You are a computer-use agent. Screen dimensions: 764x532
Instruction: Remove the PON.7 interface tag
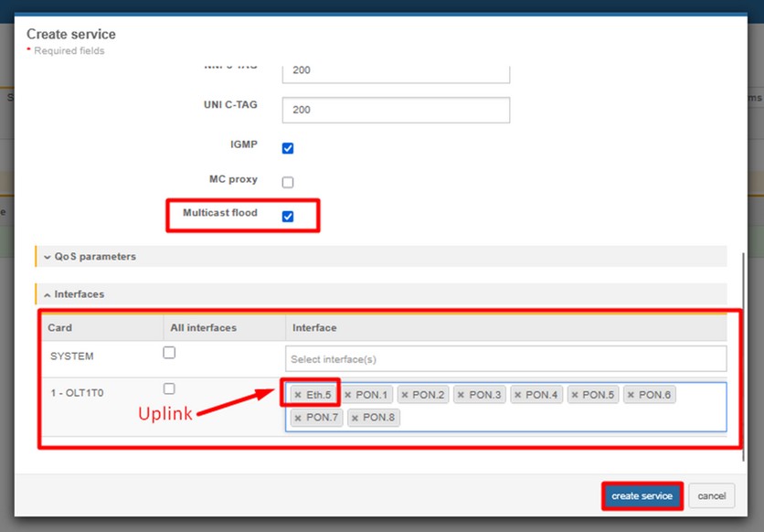298,418
